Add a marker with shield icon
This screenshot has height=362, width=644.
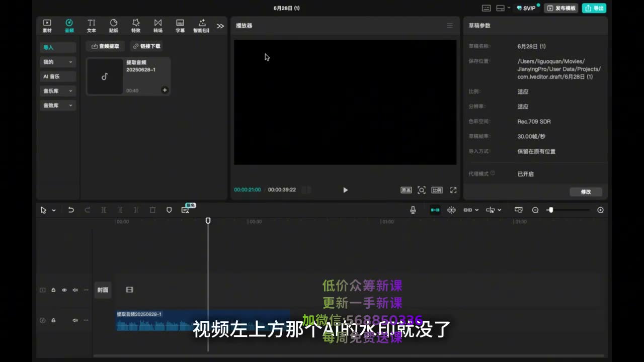[x=169, y=210]
